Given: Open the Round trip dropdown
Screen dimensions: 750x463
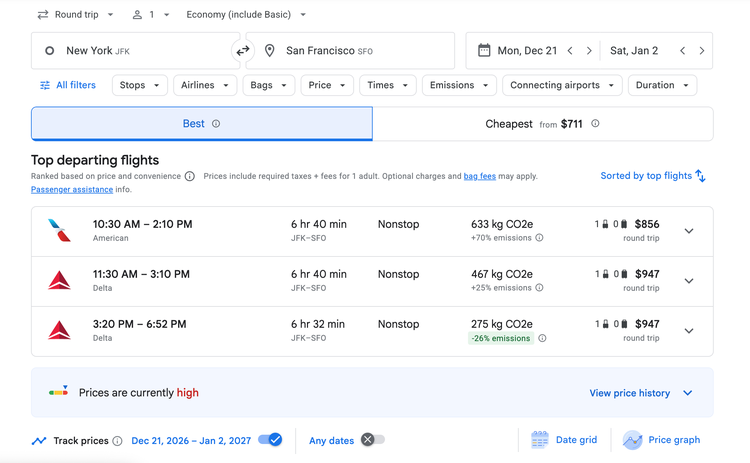Looking at the screenshot, I should [76, 15].
